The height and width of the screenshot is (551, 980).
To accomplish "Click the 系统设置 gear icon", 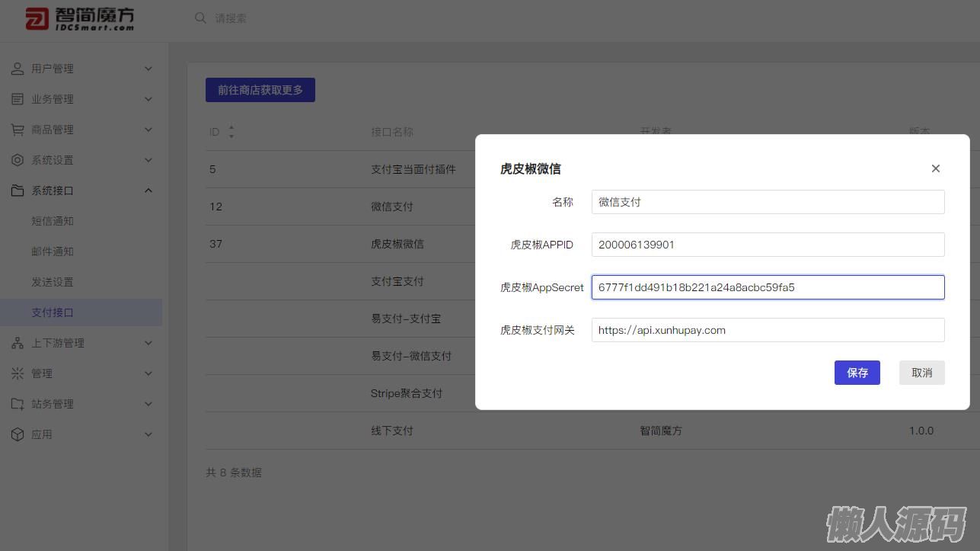I will (18, 160).
